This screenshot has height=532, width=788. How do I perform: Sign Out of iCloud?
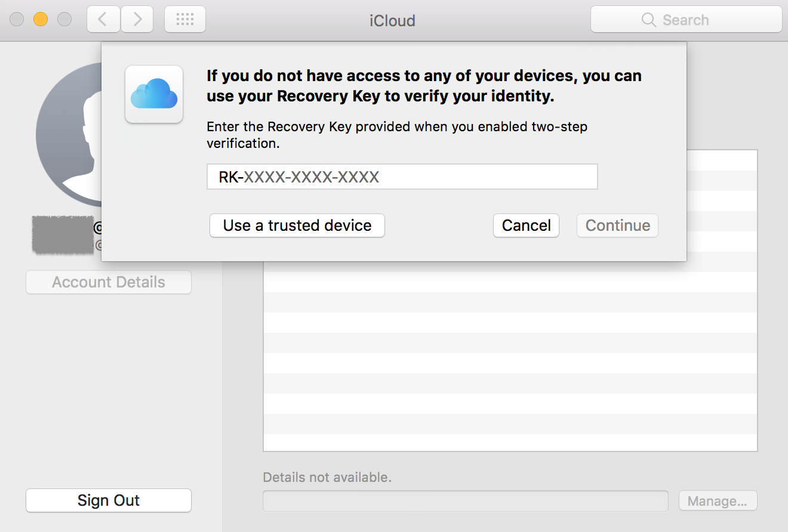click(109, 500)
